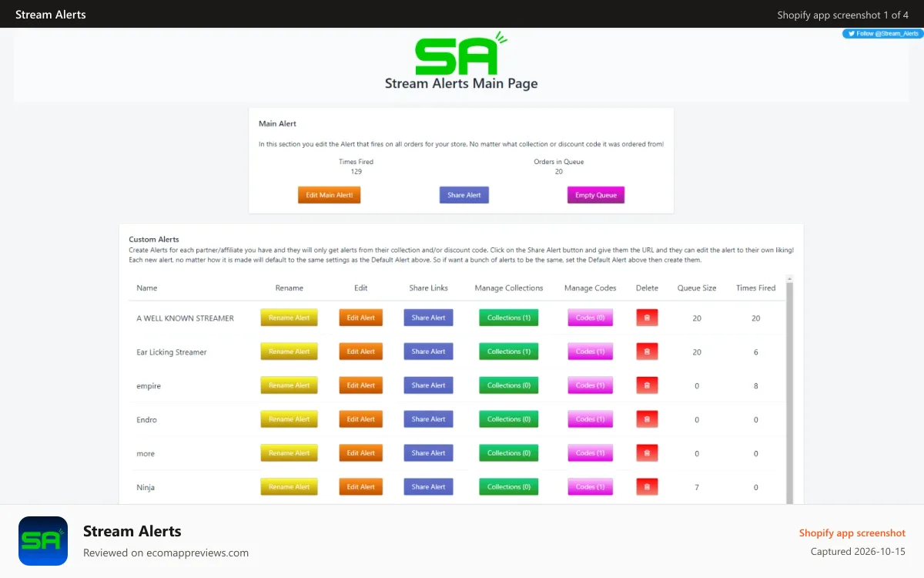The width and height of the screenshot is (924, 578).
Task: Rename the Endro alert
Action: coord(289,419)
